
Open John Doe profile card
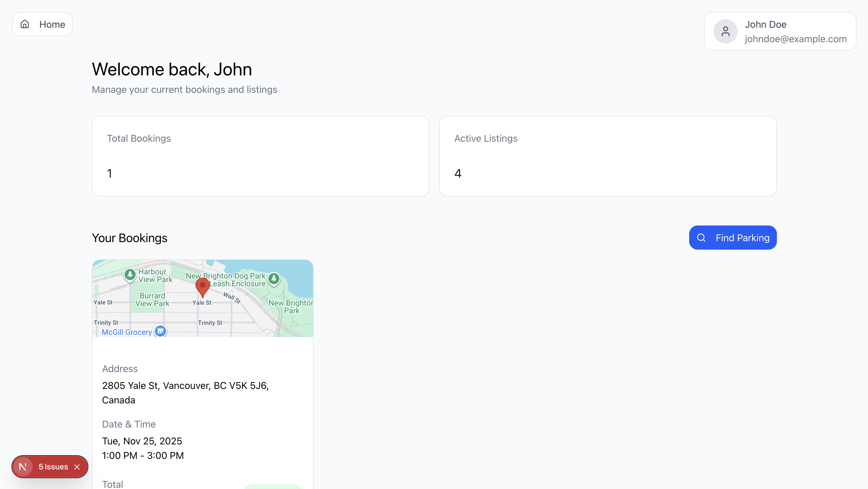click(x=780, y=31)
